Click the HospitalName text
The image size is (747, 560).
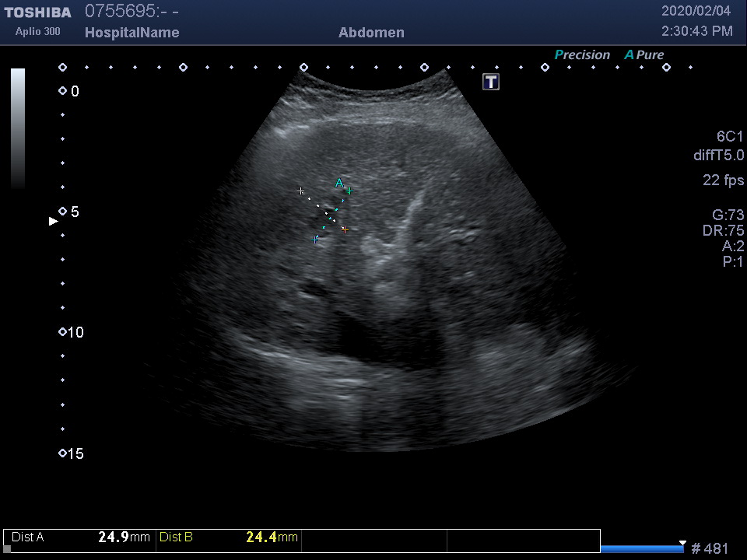click(132, 33)
